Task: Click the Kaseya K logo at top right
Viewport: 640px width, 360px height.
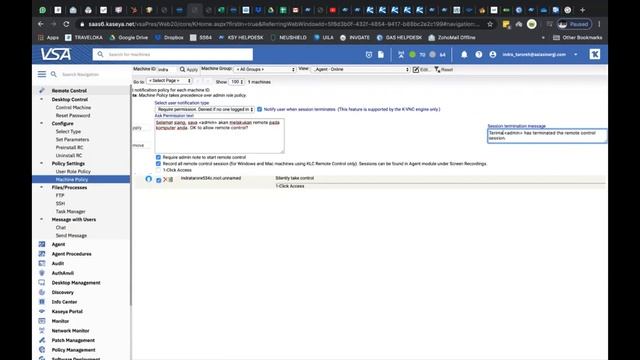Action: pos(595,54)
